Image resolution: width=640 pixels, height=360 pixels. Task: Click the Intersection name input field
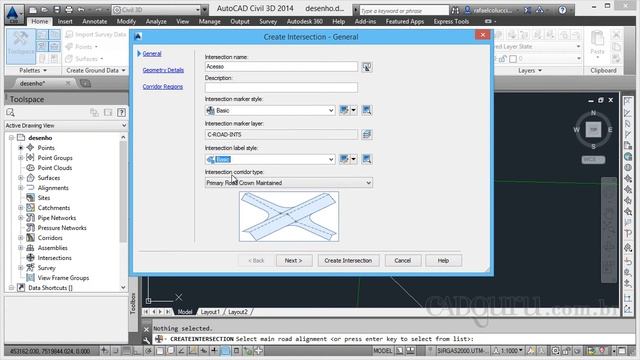pyautogui.click(x=281, y=67)
